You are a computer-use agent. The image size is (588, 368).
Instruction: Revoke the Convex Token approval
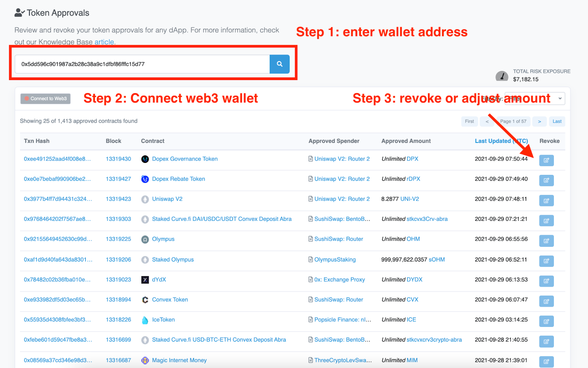(x=546, y=301)
